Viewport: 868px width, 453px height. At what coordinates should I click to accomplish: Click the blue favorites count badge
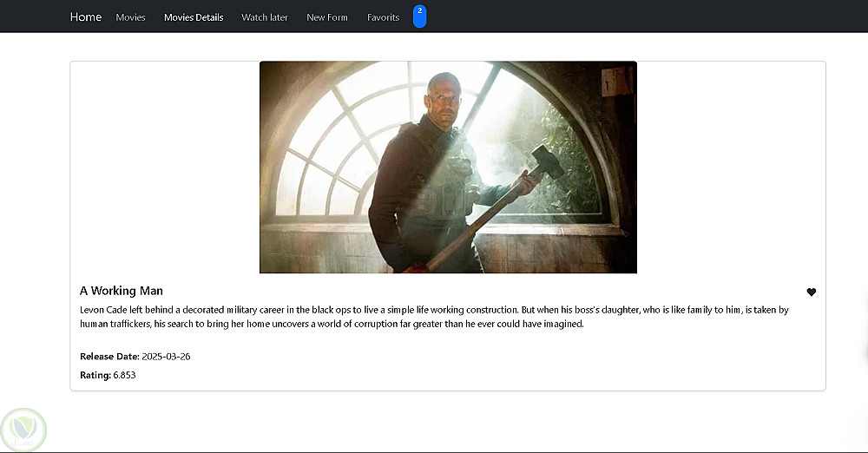pyautogui.click(x=419, y=16)
